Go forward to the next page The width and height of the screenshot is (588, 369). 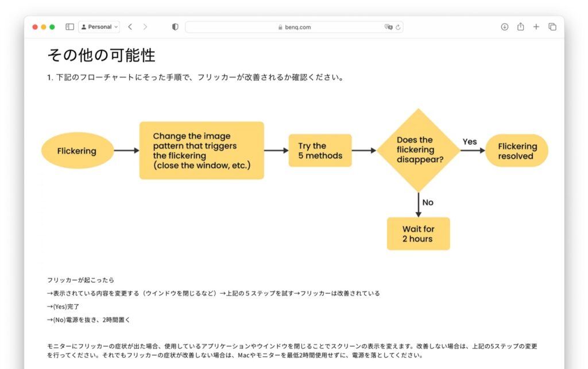[145, 26]
